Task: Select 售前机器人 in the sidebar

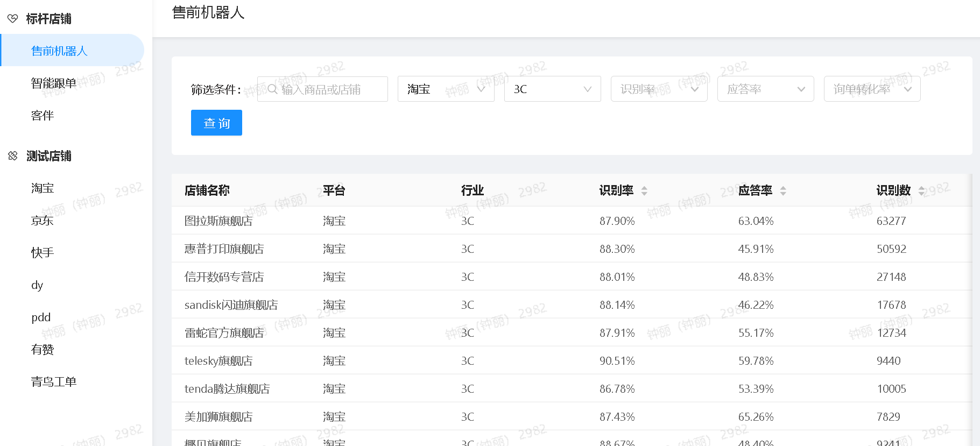Action: 72,51
